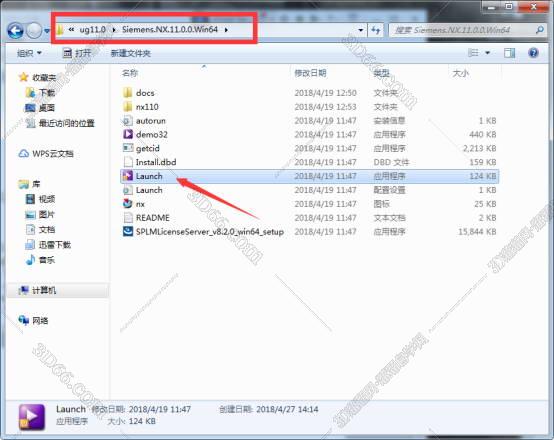Screen dimensions: 554x440
Task: Expand the arrow between ug11.0 and Siemens.NX
Action: 114,30
